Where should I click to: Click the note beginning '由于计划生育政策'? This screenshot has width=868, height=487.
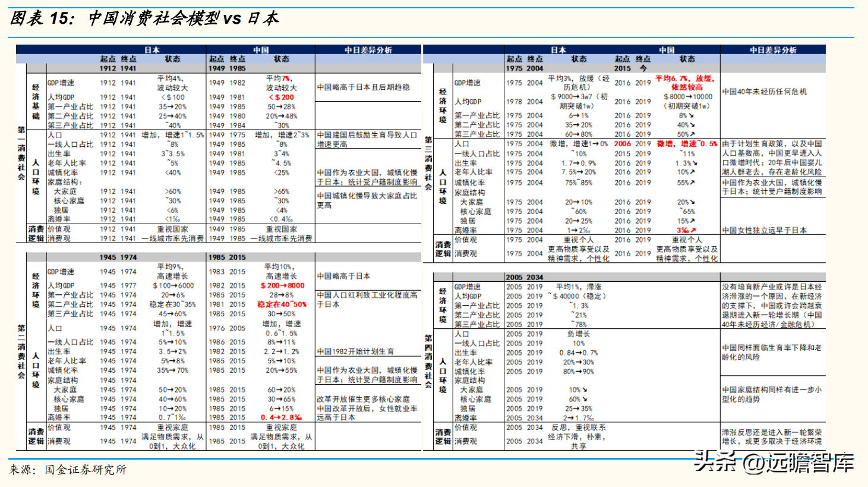tap(772, 158)
